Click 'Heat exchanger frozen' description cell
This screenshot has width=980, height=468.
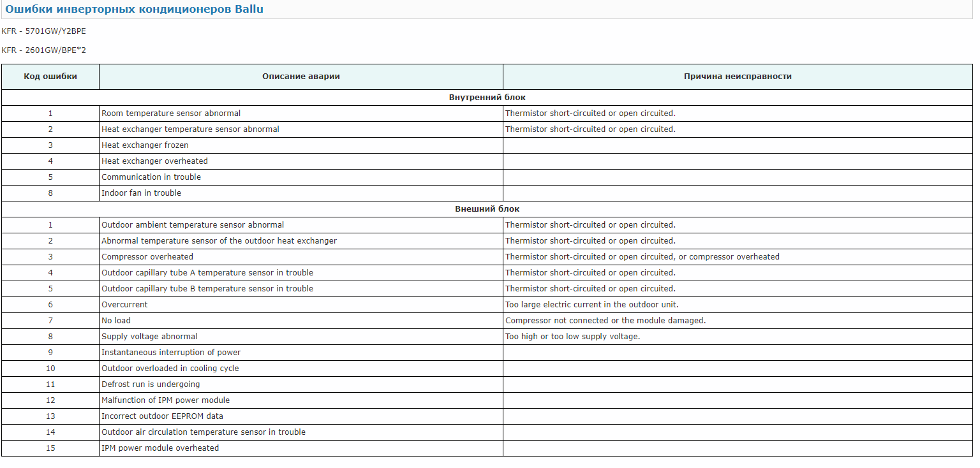click(145, 145)
